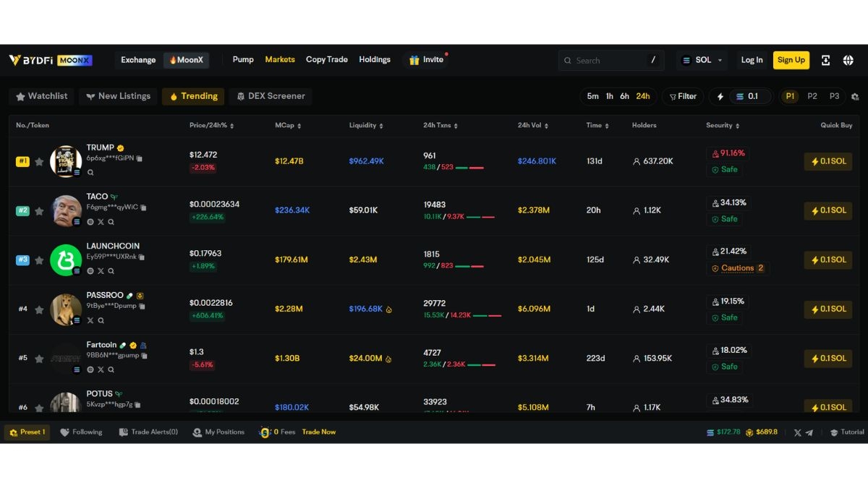Open the Filter options

[683, 96]
